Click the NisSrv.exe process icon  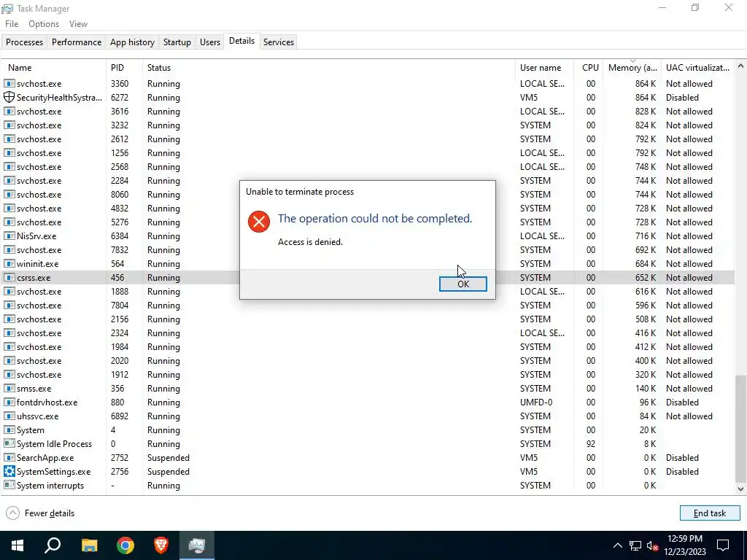(x=9, y=236)
